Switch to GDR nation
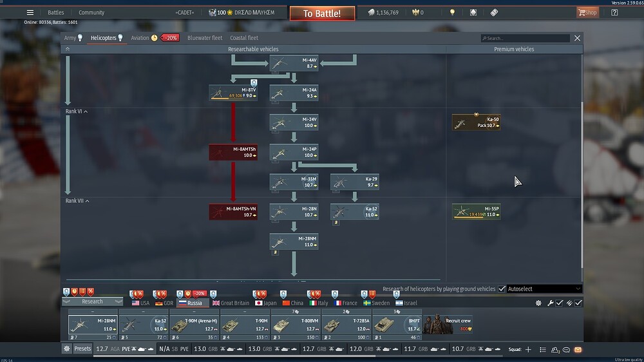 click(x=164, y=303)
